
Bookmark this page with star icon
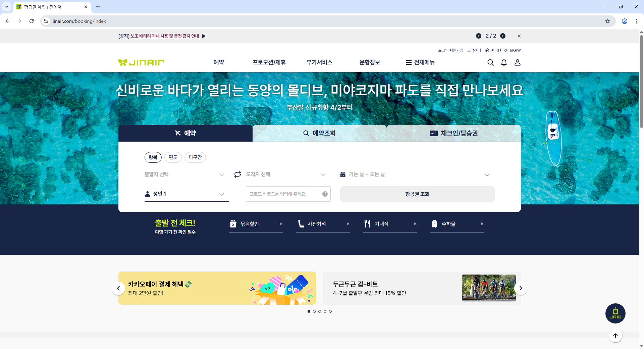tap(608, 21)
